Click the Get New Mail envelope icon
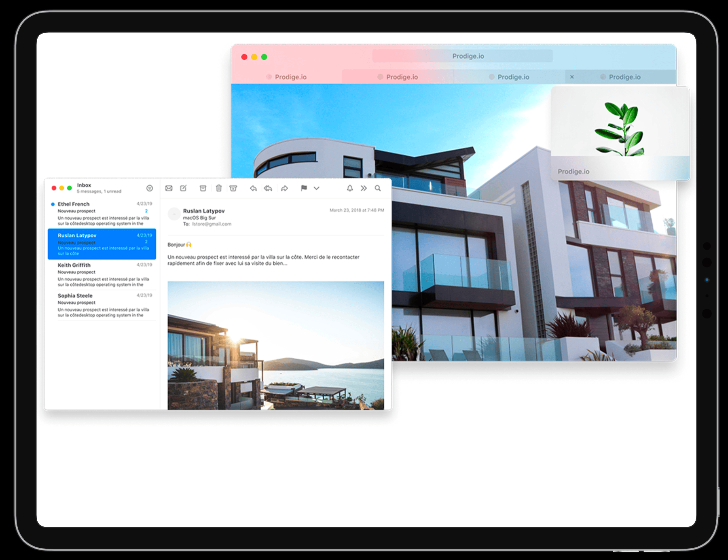 coord(169,188)
